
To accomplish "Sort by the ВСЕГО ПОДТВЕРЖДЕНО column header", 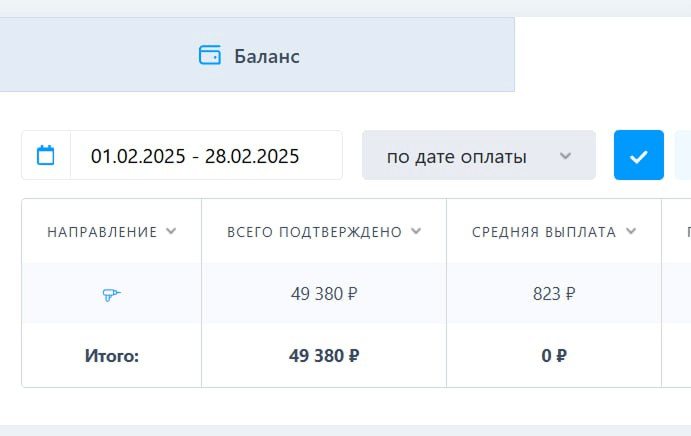I will [x=314, y=232].
